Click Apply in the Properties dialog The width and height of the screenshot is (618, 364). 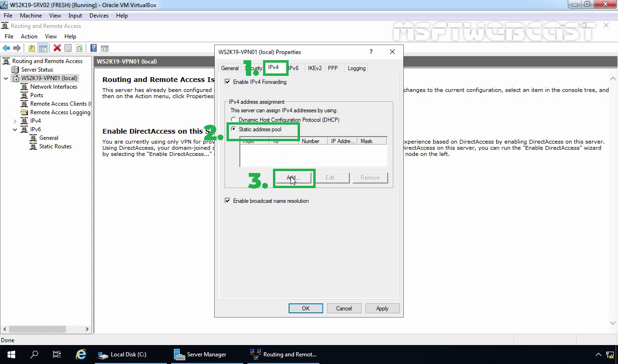(382, 308)
